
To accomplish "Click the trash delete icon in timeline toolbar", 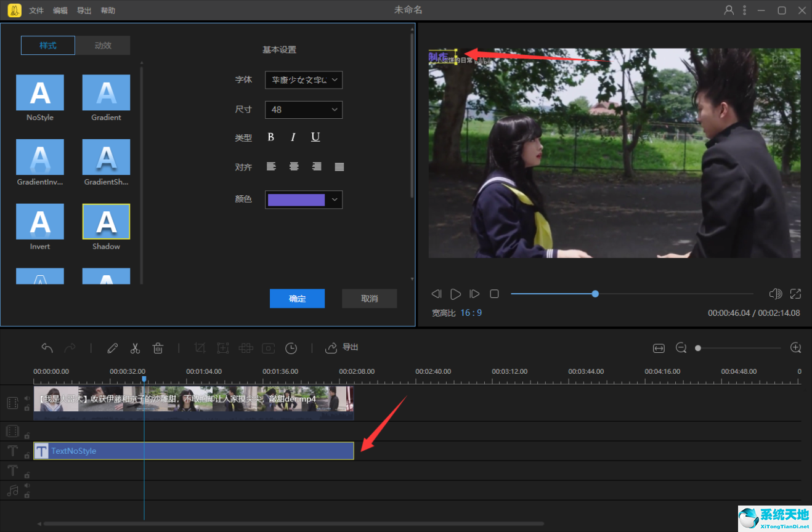I will pos(158,349).
